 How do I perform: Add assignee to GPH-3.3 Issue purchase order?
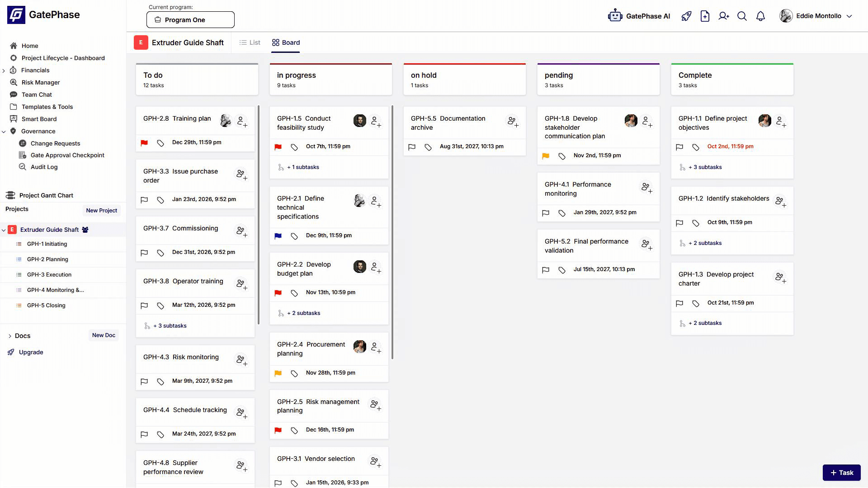point(241,174)
